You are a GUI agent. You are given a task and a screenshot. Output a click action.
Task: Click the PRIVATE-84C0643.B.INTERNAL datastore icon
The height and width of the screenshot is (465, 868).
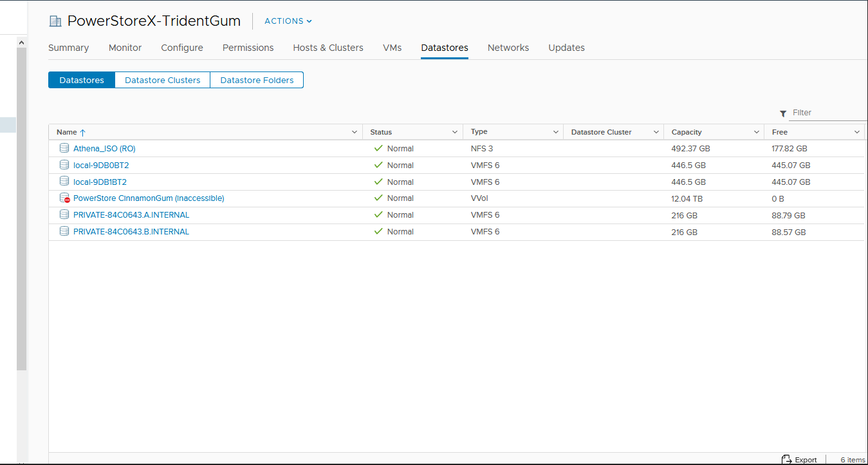(x=64, y=231)
